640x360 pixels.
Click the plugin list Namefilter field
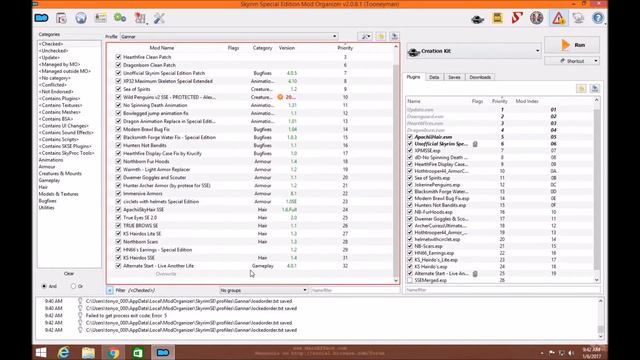click(x=502, y=290)
